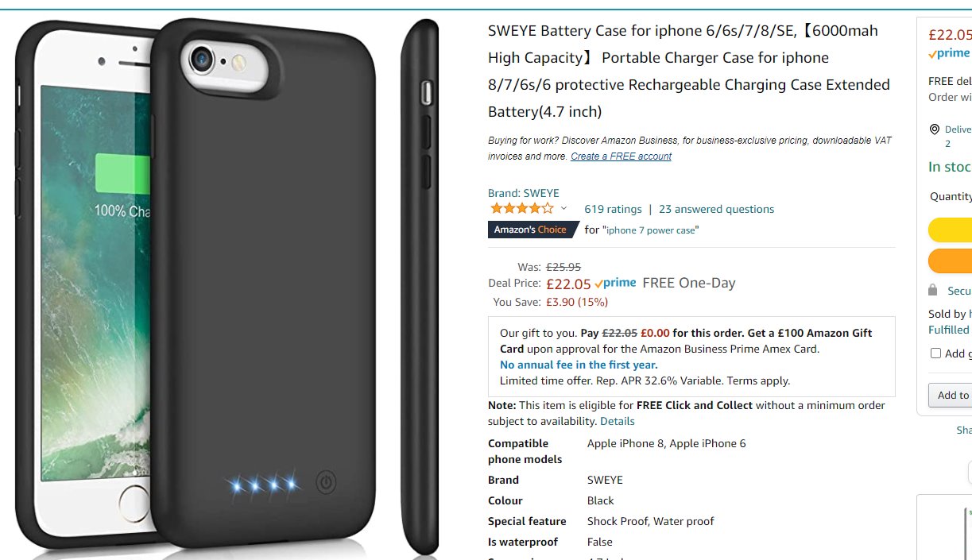Click the Amazon's Choice badge

coord(531,230)
